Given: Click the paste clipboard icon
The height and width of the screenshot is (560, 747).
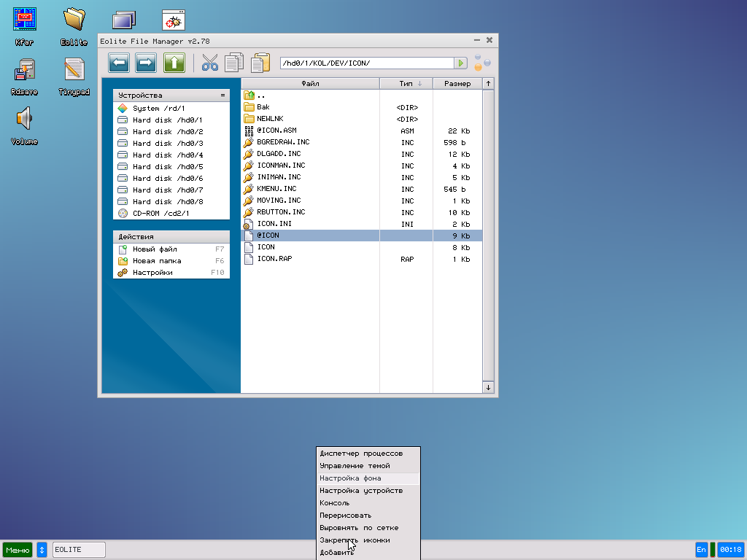Looking at the screenshot, I should pyautogui.click(x=260, y=63).
